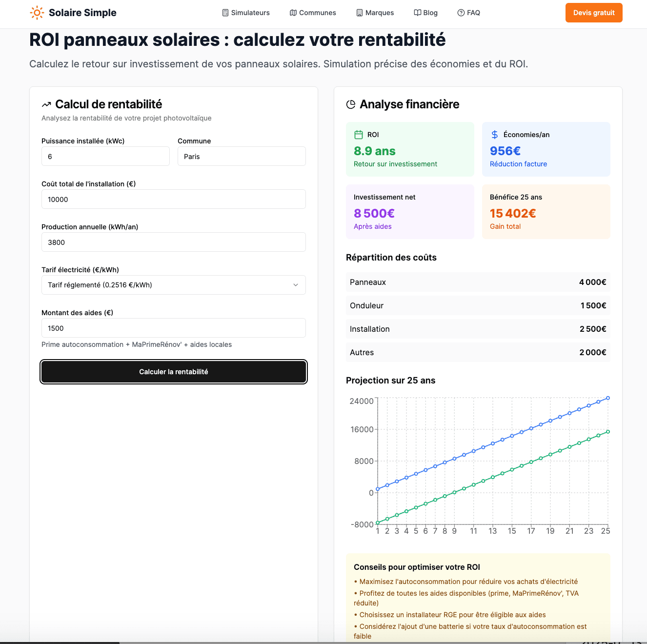Click the Solaire Simple sun logo icon
This screenshot has height=644, width=647.
(x=37, y=13)
